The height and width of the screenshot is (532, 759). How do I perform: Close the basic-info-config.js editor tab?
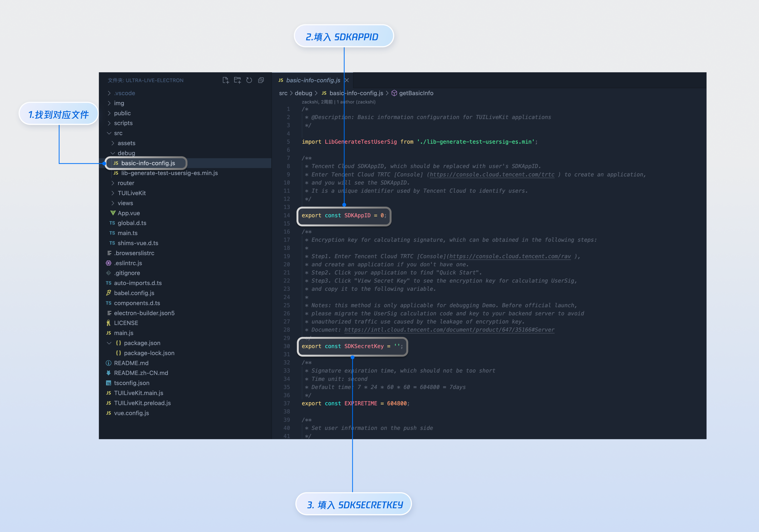tap(347, 80)
